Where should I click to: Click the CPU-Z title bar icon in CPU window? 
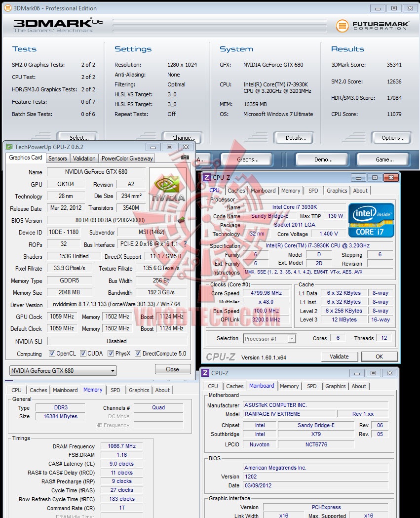pyautogui.click(x=207, y=177)
